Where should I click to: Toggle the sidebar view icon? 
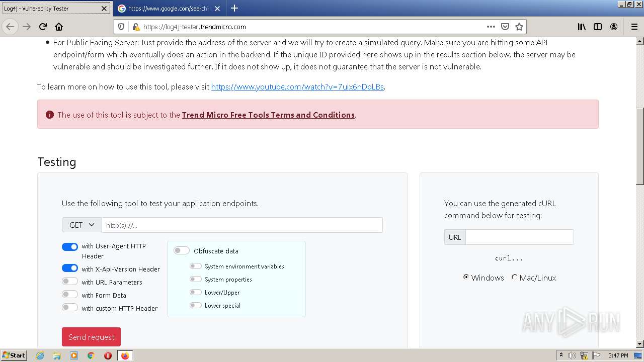tap(598, 27)
